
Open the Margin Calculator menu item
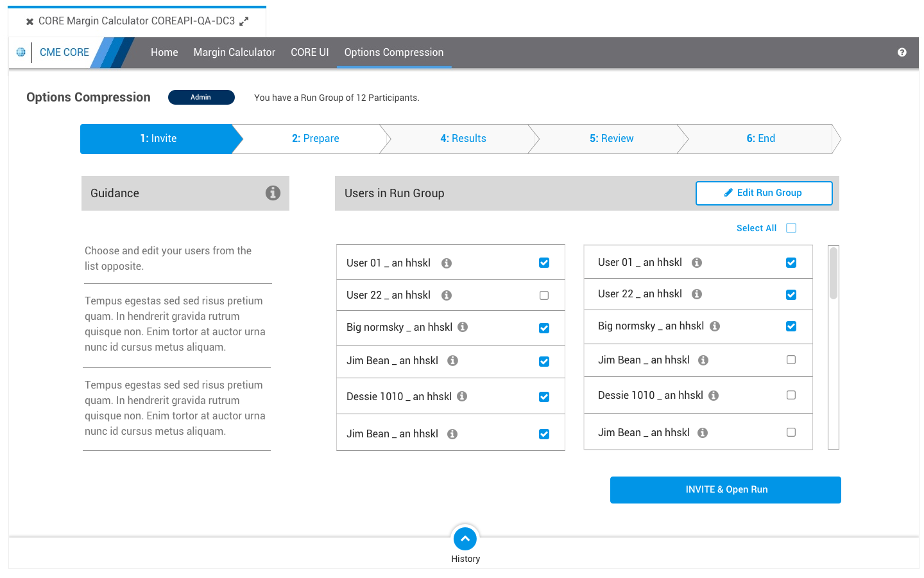tap(234, 53)
